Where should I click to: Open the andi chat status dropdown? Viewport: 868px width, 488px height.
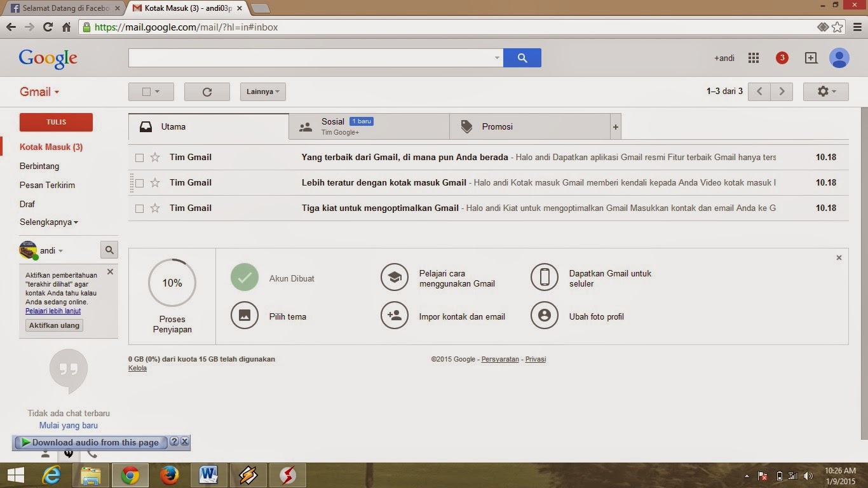pyautogui.click(x=51, y=250)
